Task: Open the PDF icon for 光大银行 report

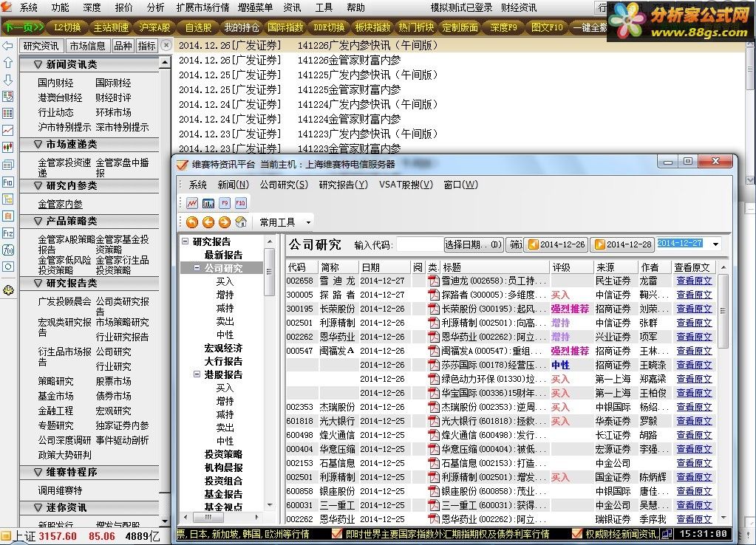Action: click(434, 421)
